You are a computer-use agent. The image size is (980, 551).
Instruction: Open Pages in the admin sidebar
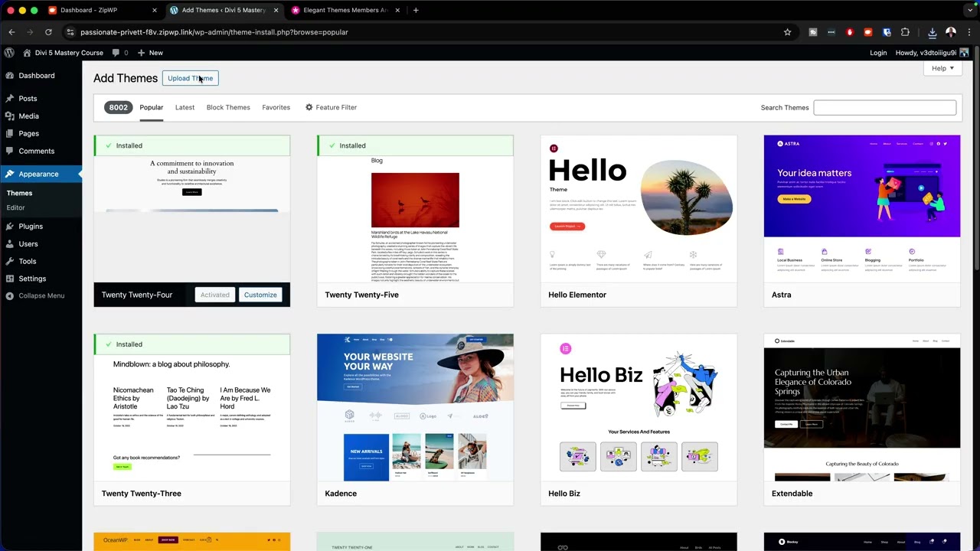coord(28,134)
